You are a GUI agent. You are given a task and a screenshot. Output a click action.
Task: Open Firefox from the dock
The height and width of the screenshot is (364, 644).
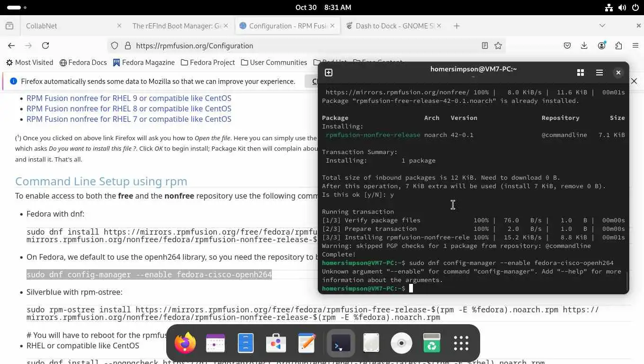pyautogui.click(x=185, y=343)
